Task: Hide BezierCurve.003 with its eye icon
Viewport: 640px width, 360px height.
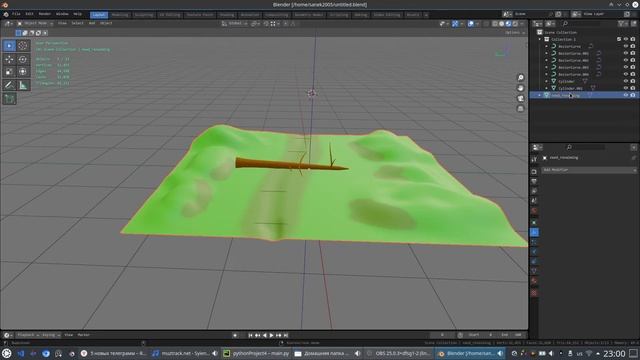Action: pyautogui.click(x=626, y=67)
